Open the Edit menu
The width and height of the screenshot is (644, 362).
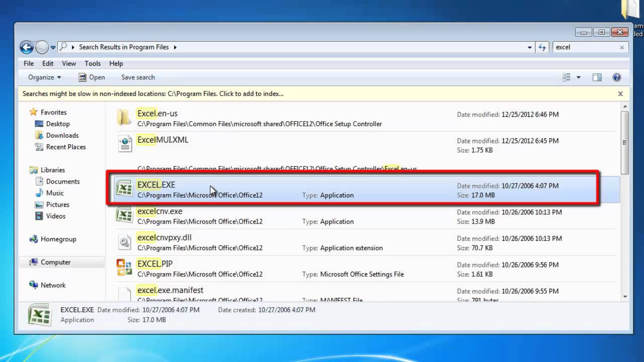(48, 63)
